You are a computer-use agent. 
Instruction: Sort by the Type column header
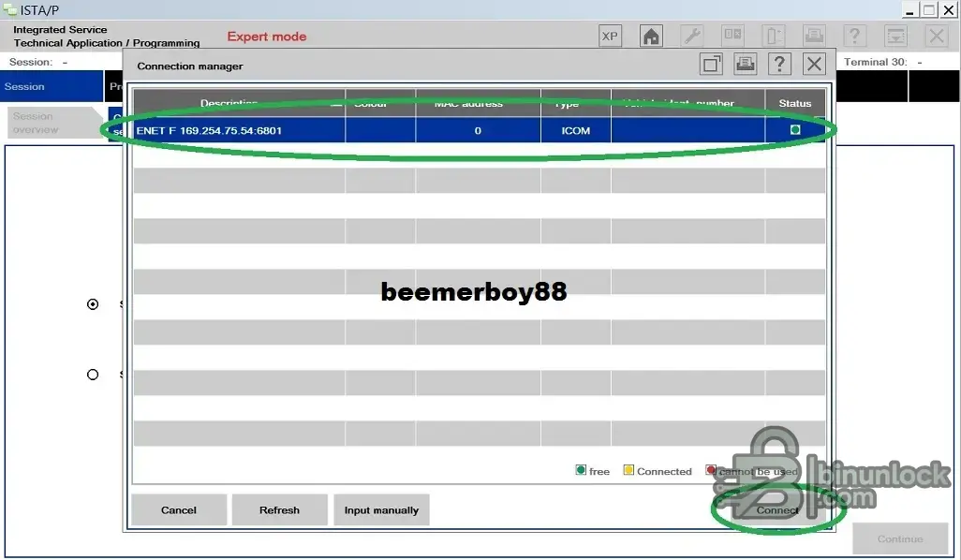click(x=575, y=103)
